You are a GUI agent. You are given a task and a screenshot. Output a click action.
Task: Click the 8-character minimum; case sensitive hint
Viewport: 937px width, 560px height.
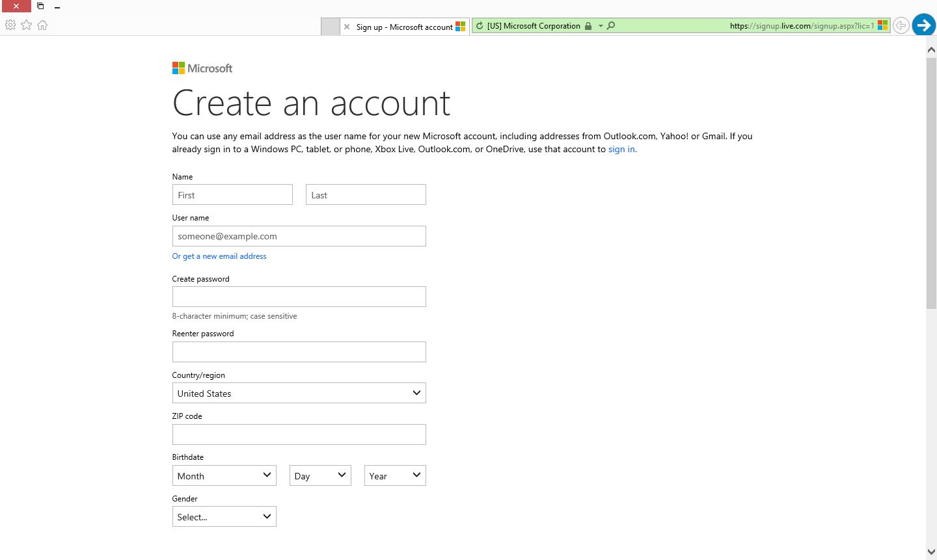pyautogui.click(x=234, y=316)
